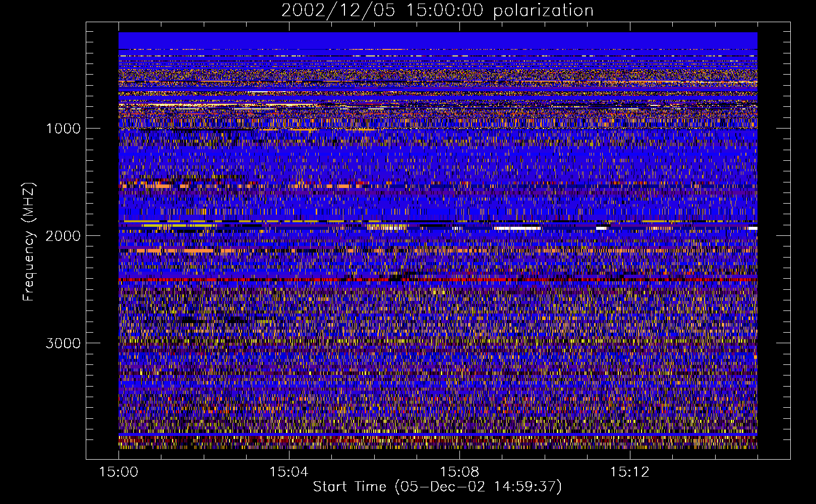Click the "Frequency (MHZ)" axis label

(29, 242)
